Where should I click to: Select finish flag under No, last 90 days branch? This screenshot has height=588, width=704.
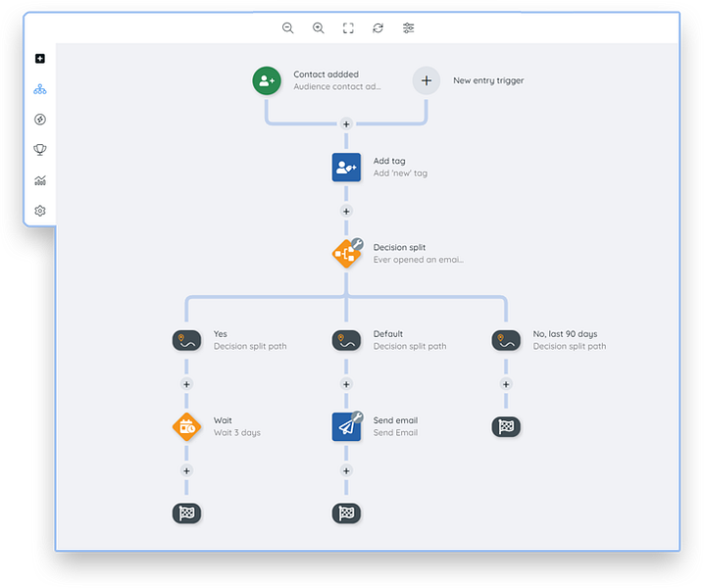pos(506,426)
